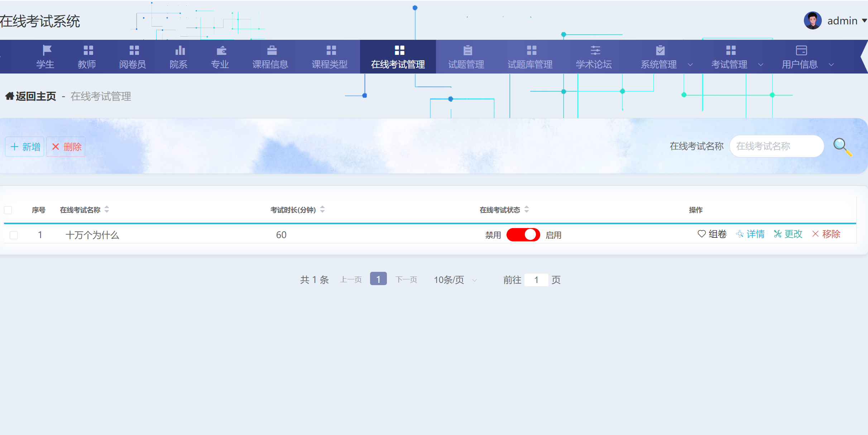This screenshot has width=868, height=435.
Task: Check the select-all checkbox in table header
Action: (8, 210)
